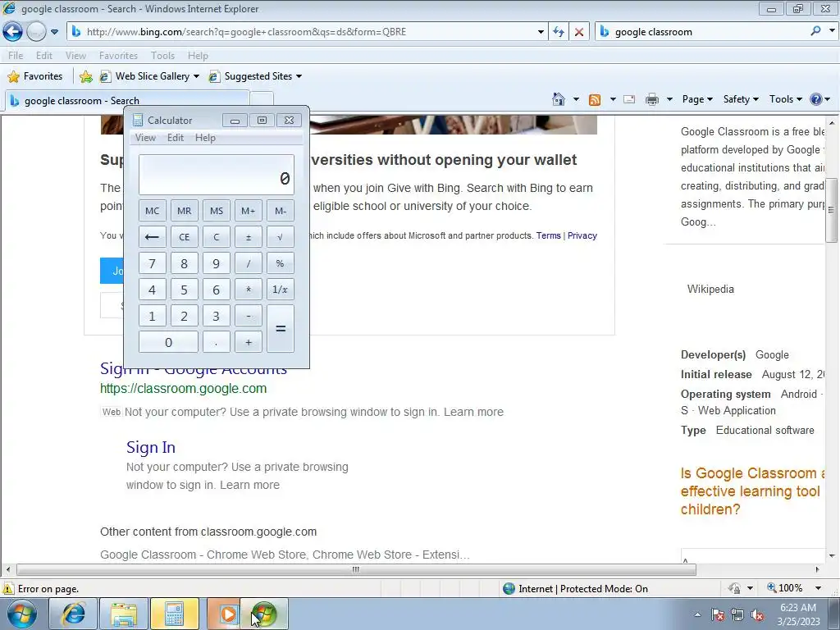Open the https://classroom.google.com result URL
This screenshot has height=630, width=840.
pyautogui.click(x=183, y=388)
